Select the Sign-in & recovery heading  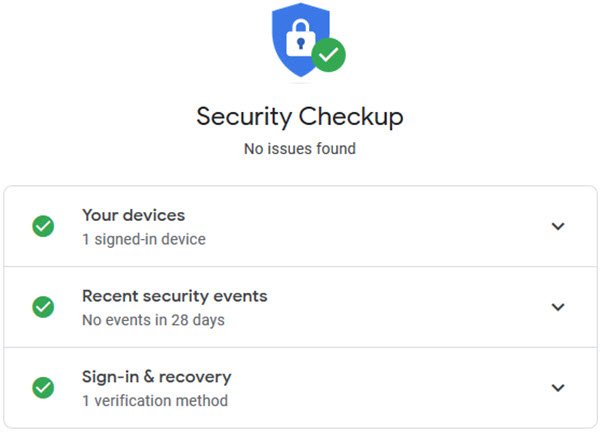pos(156,377)
